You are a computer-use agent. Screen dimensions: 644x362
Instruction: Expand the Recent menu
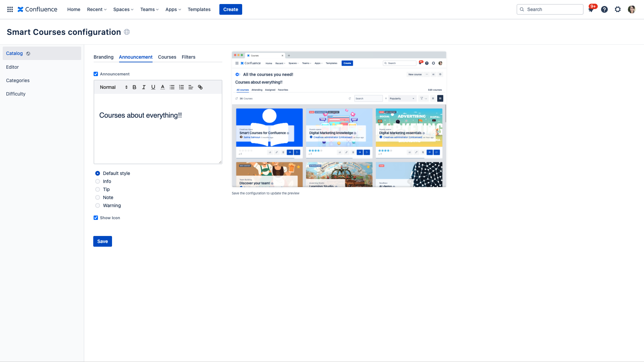[97, 9]
